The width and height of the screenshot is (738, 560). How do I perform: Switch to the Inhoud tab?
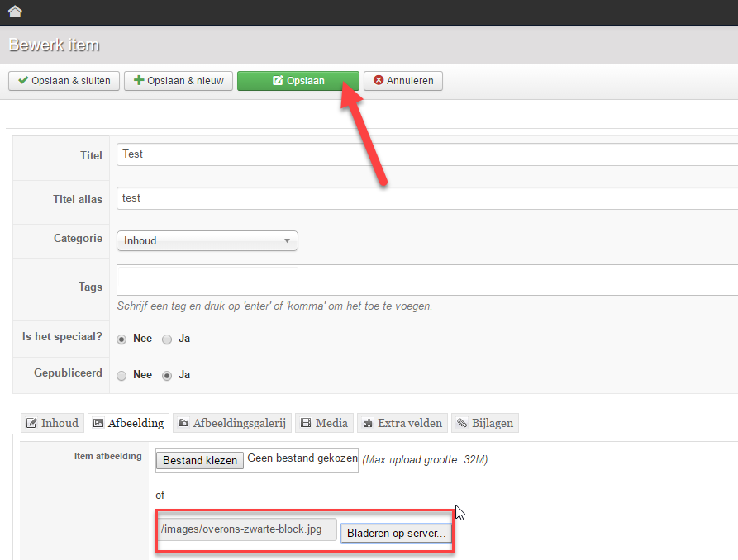click(53, 423)
